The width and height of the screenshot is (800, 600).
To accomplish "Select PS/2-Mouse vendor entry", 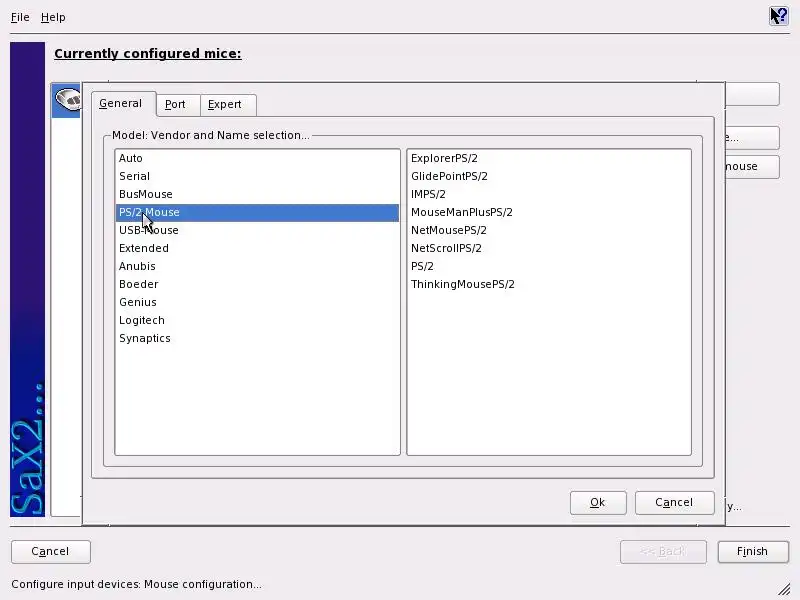I will [257, 212].
